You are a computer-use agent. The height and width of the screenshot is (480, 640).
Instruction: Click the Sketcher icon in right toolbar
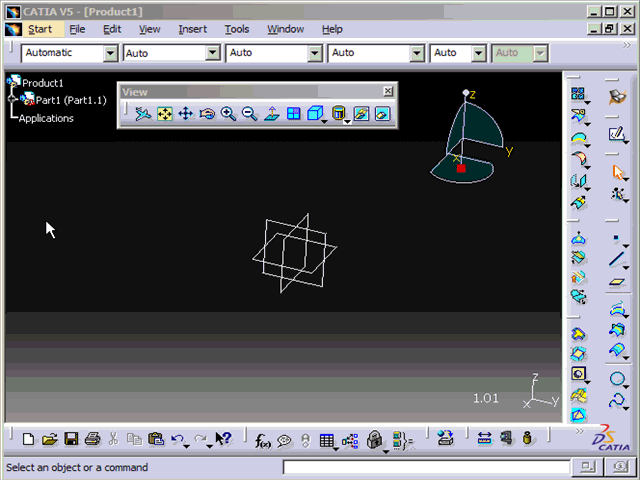[617, 133]
